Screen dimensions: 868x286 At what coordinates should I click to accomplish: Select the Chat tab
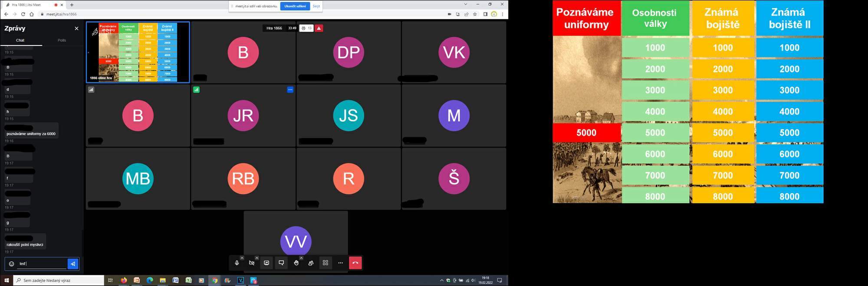[x=20, y=40]
